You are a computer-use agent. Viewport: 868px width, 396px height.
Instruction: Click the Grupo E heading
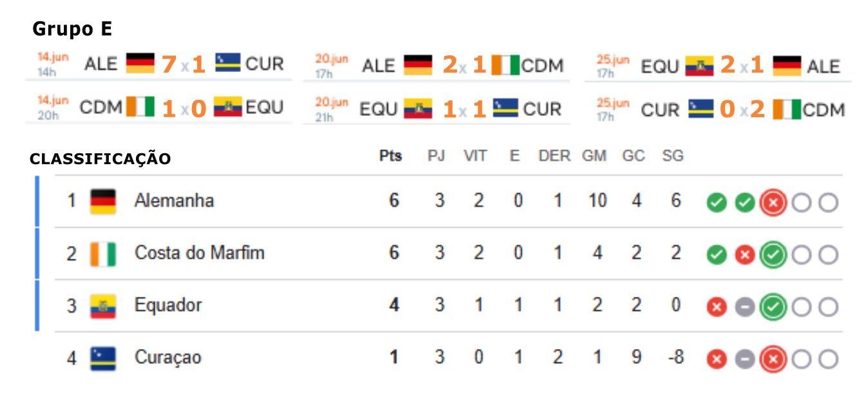coord(72,29)
